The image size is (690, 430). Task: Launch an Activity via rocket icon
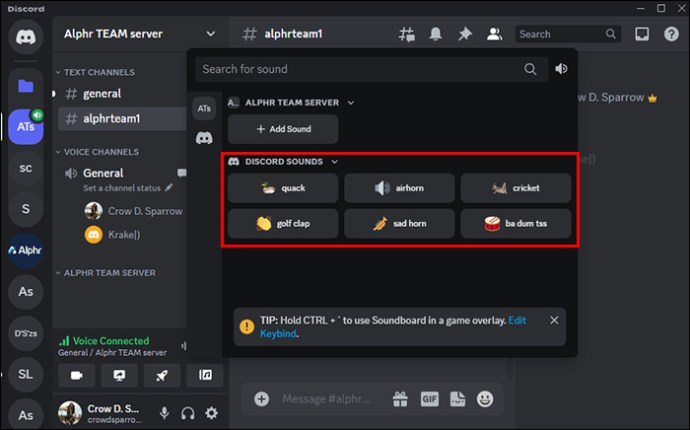pyautogui.click(x=162, y=375)
